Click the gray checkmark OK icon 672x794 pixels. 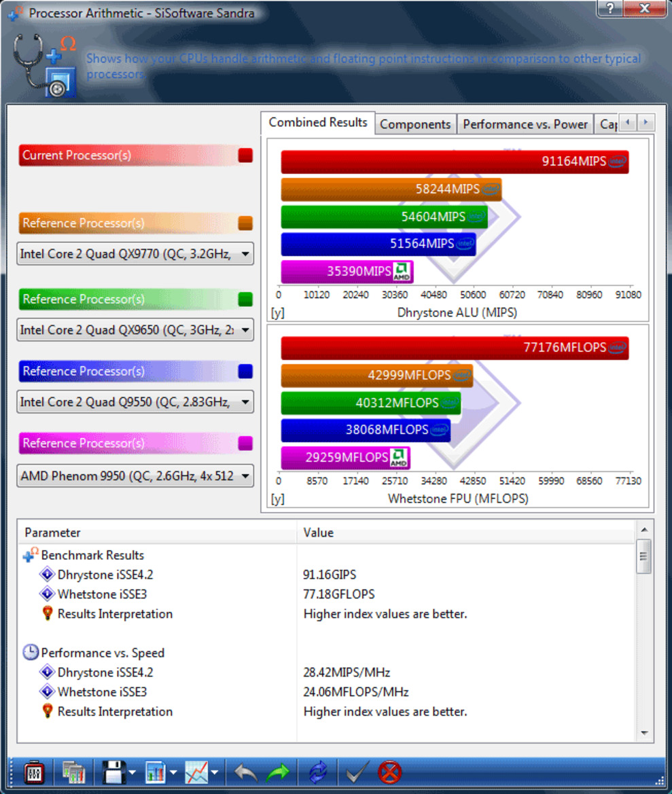357,773
